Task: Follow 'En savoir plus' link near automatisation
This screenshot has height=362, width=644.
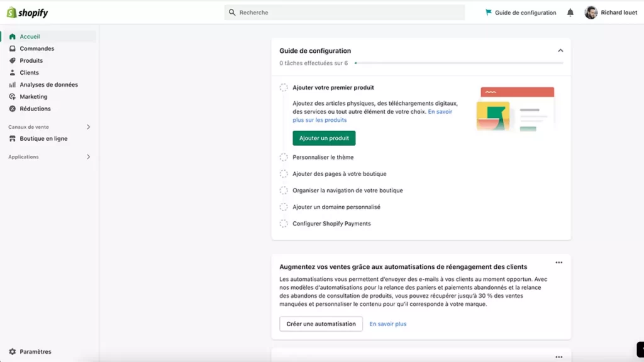Action: 387,324
